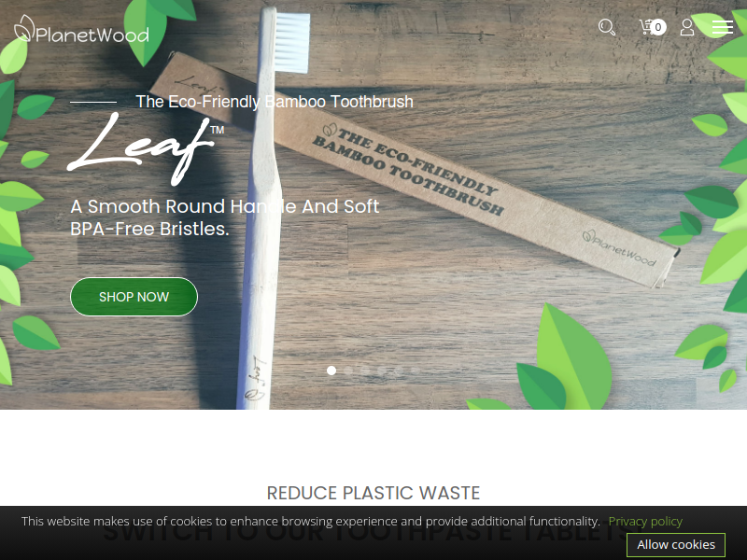The image size is (747, 560).
Task: Jump to the fifth carousel slide dot
Action: click(399, 371)
